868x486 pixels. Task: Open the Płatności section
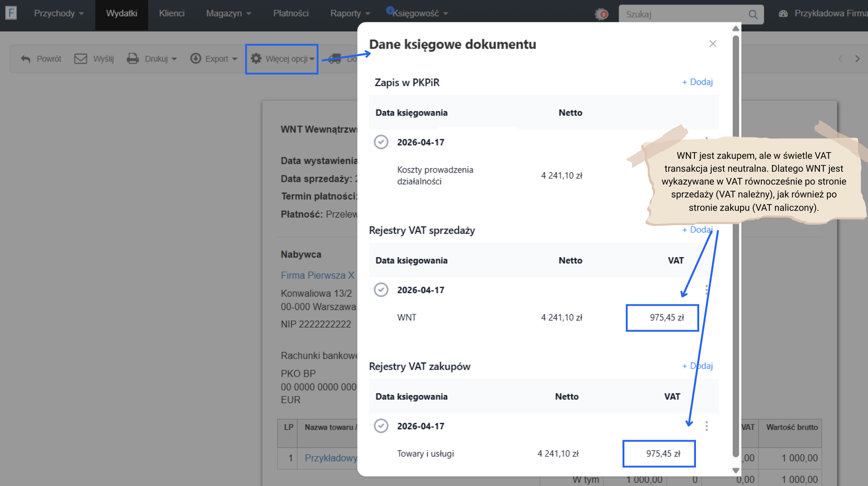(291, 13)
